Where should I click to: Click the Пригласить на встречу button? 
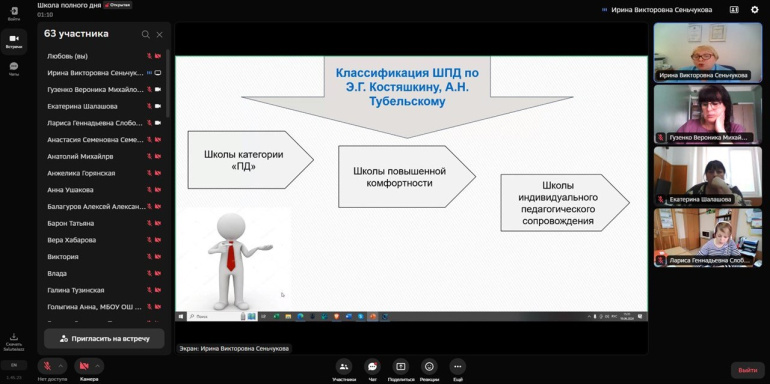point(104,339)
